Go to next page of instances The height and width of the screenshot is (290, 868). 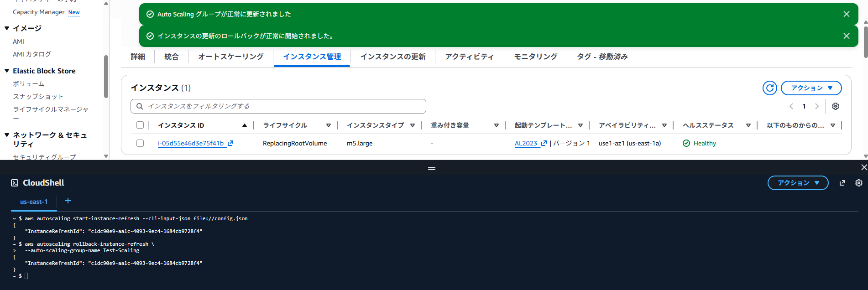pos(816,106)
